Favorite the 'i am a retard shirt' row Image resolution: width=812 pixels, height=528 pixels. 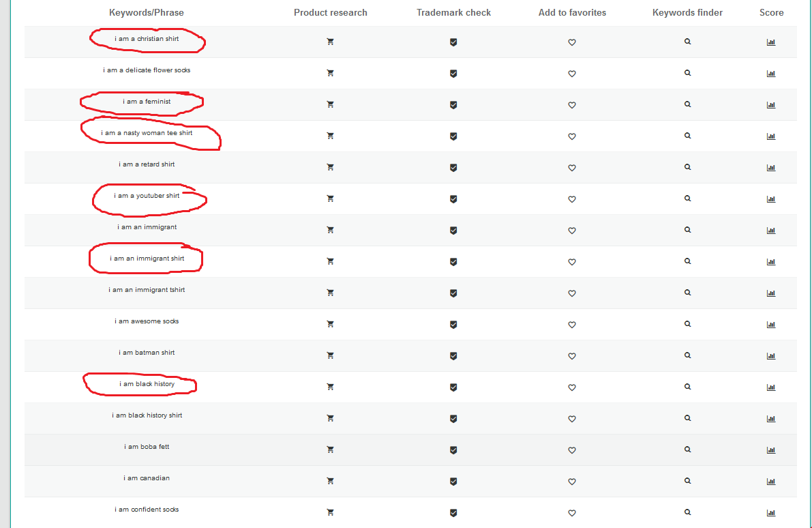pyautogui.click(x=572, y=168)
